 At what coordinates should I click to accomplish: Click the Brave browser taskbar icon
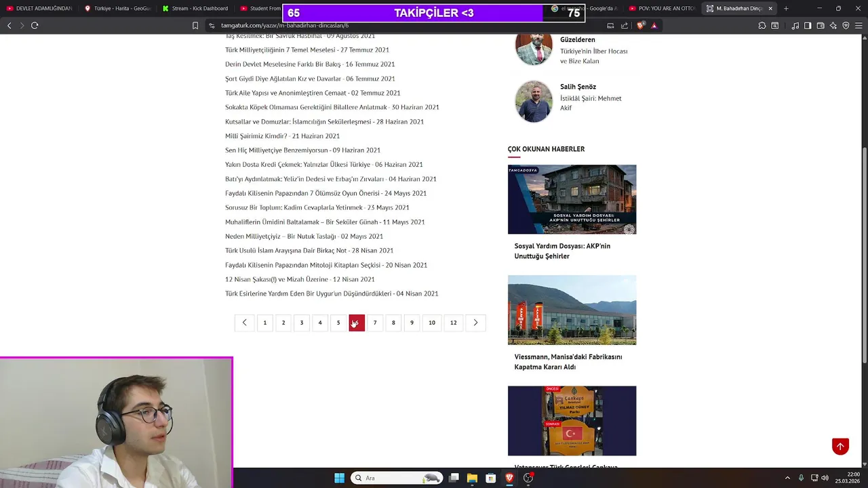coord(509,478)
